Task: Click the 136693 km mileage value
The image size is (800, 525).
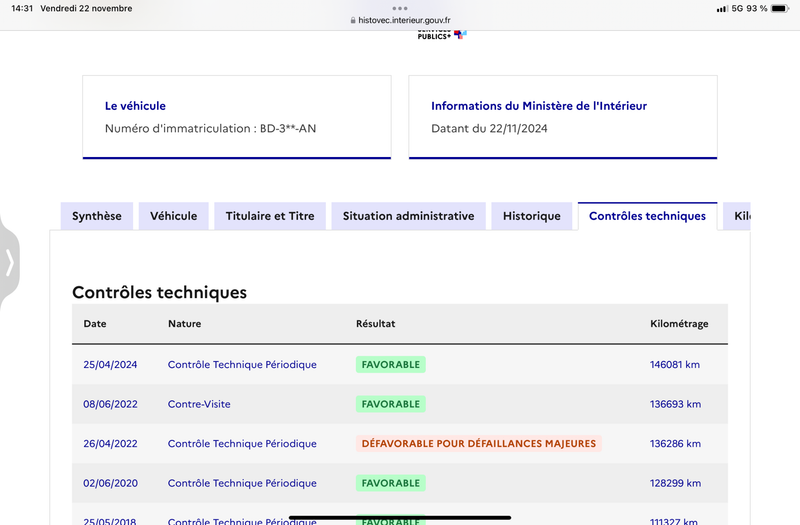Action: click(x=675, y=404)
